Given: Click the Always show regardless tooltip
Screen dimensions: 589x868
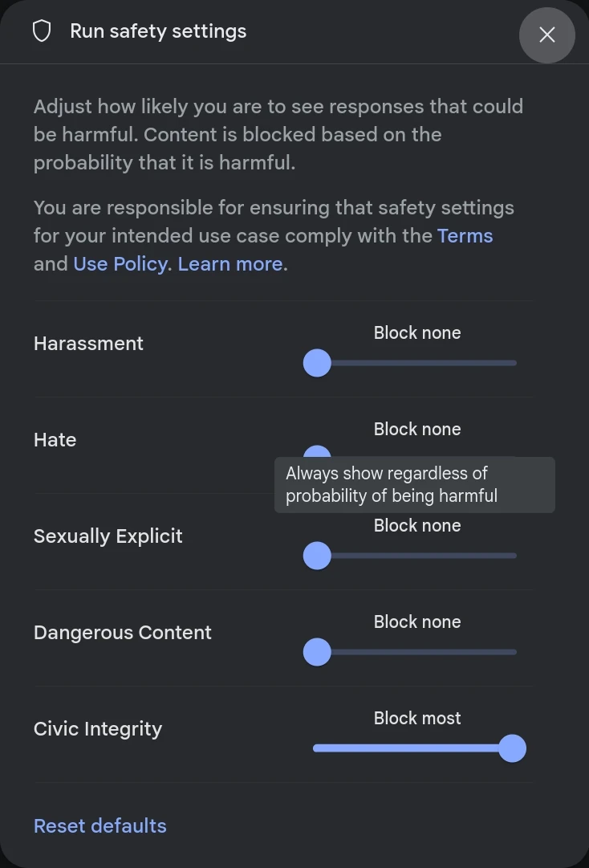Looking at the screenshot, I should (415, 485).
